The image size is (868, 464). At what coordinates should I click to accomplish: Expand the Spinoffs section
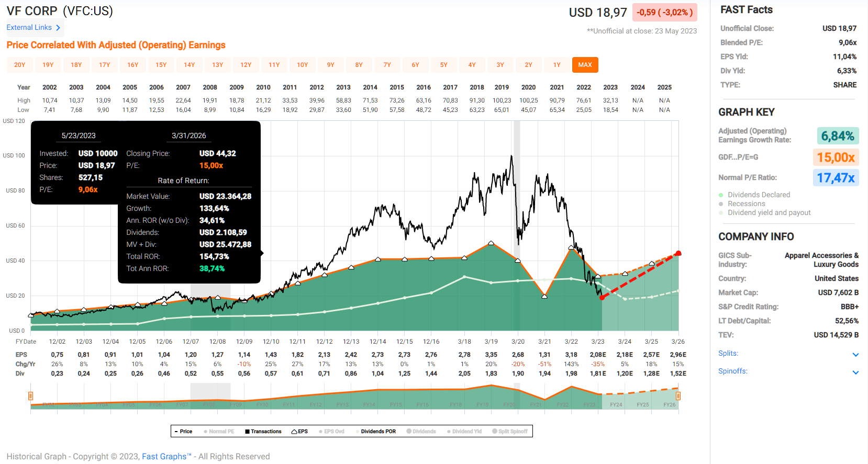pos(855,372)
